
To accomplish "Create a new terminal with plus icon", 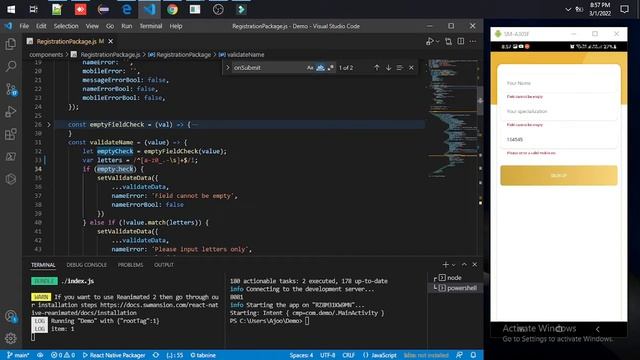I will (x=445, y=265).
